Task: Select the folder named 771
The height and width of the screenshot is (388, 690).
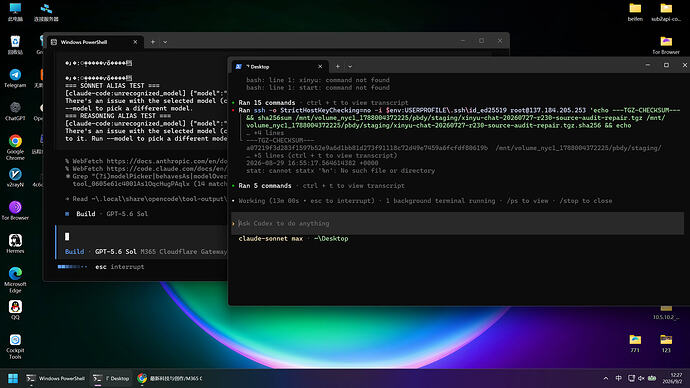Action: [x=635, y=343]
